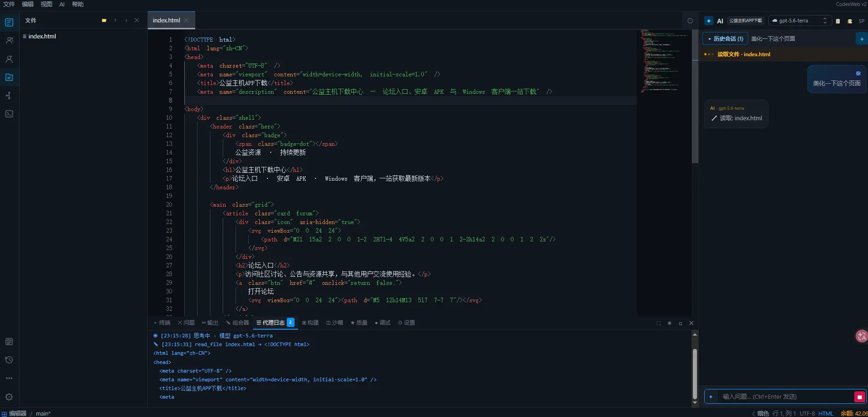This screenshot has width=868, height=417.
Task: Expand 历史会话 (1) history list
Action: [725, 39]
